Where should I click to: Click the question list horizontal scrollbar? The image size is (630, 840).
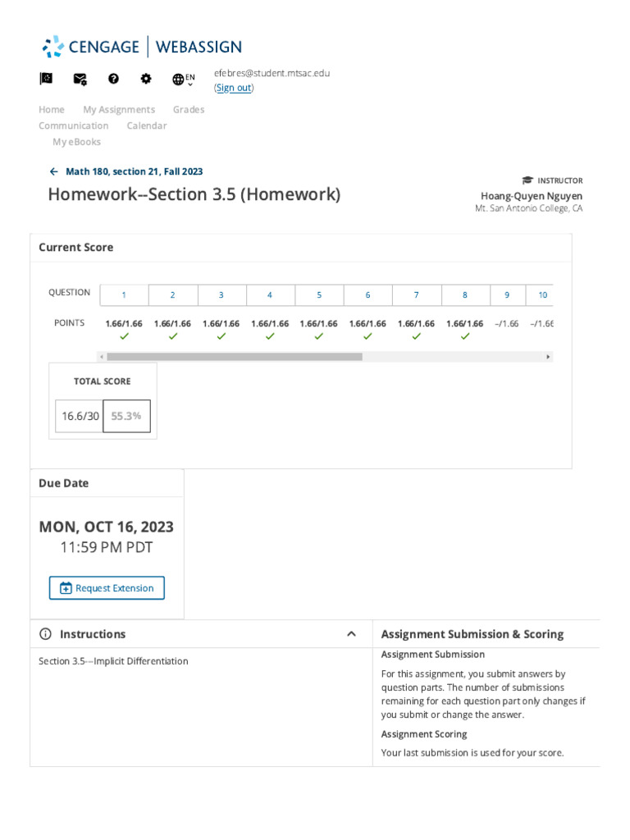(235, 357)
